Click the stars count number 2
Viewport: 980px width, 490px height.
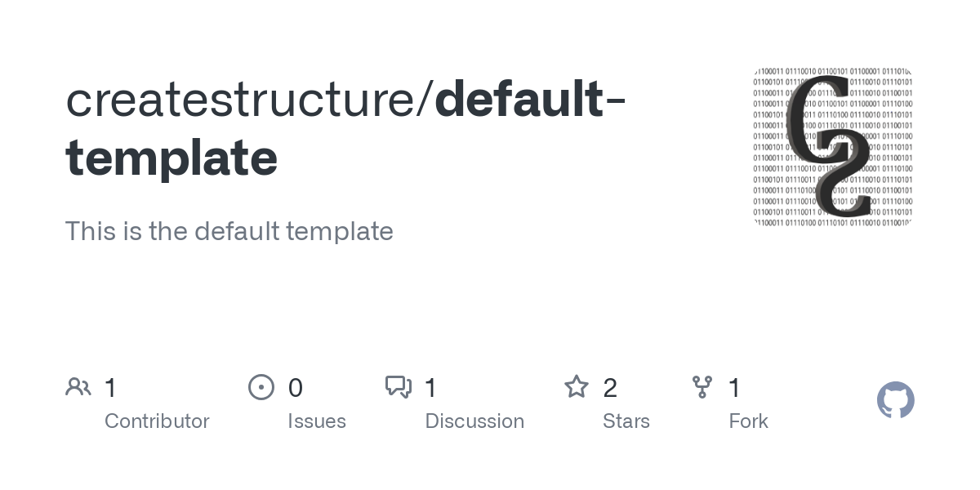(x=610, y=388)
